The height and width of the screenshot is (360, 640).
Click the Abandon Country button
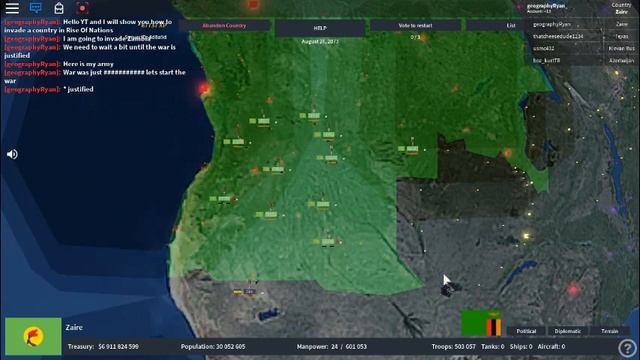[224, 26]
